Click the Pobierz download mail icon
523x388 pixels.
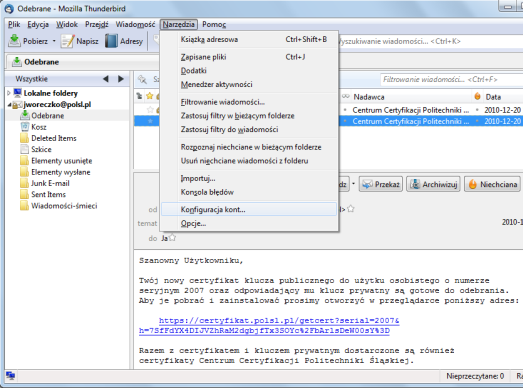(x=14, y=41)
